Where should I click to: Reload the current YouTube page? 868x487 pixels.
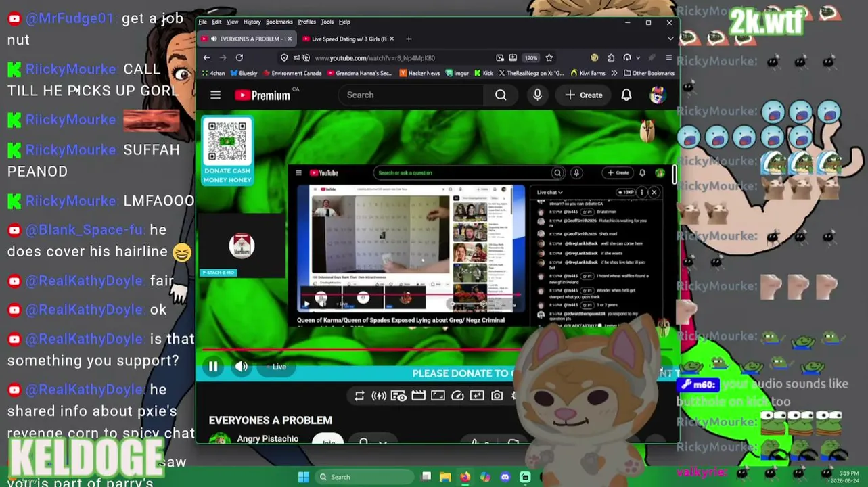(239, 57)
